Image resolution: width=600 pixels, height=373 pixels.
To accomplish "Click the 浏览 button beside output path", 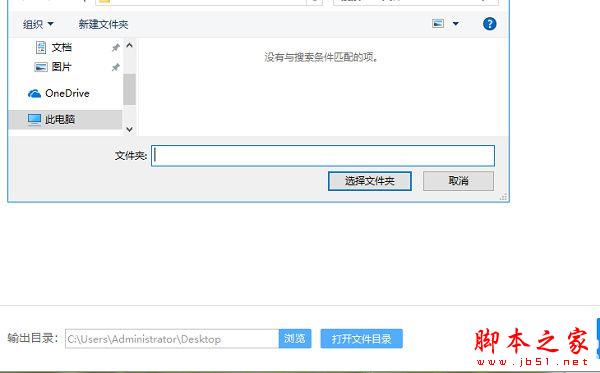I will click(295, 339).
